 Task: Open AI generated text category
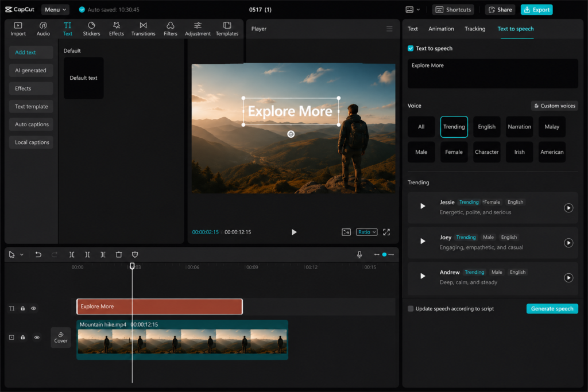click(x=31, y=70)
